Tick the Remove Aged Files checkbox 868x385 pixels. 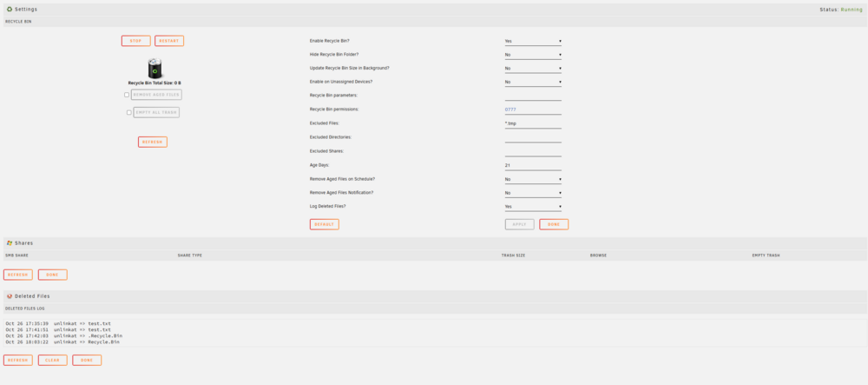click(x=127, y=95)
